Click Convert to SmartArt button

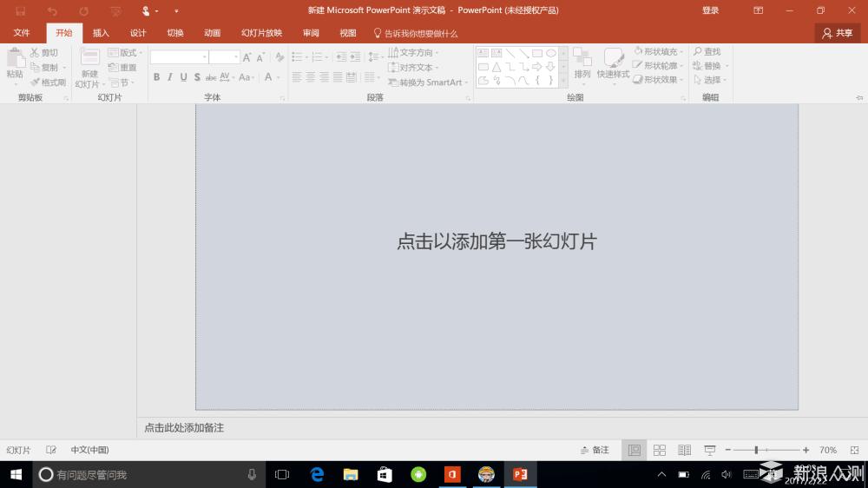point(427,82)
